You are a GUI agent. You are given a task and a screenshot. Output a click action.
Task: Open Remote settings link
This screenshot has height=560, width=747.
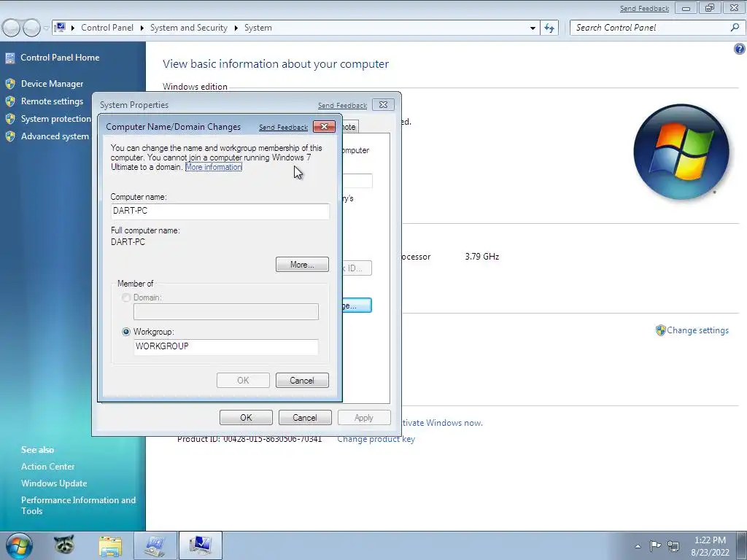click(x=52, y=101)
